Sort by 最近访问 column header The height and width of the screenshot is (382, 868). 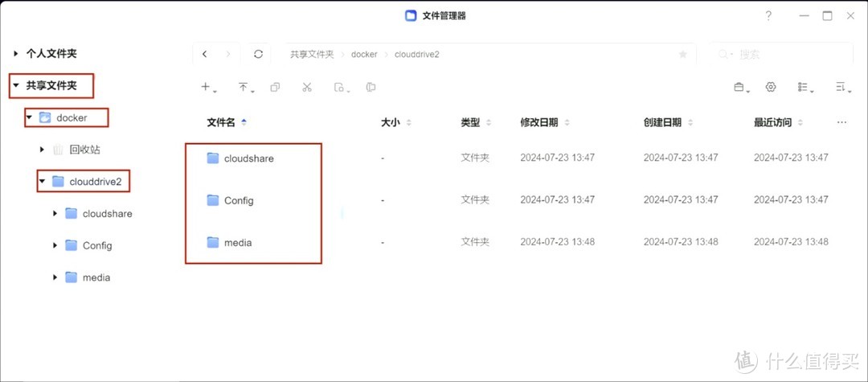(773, 122)
